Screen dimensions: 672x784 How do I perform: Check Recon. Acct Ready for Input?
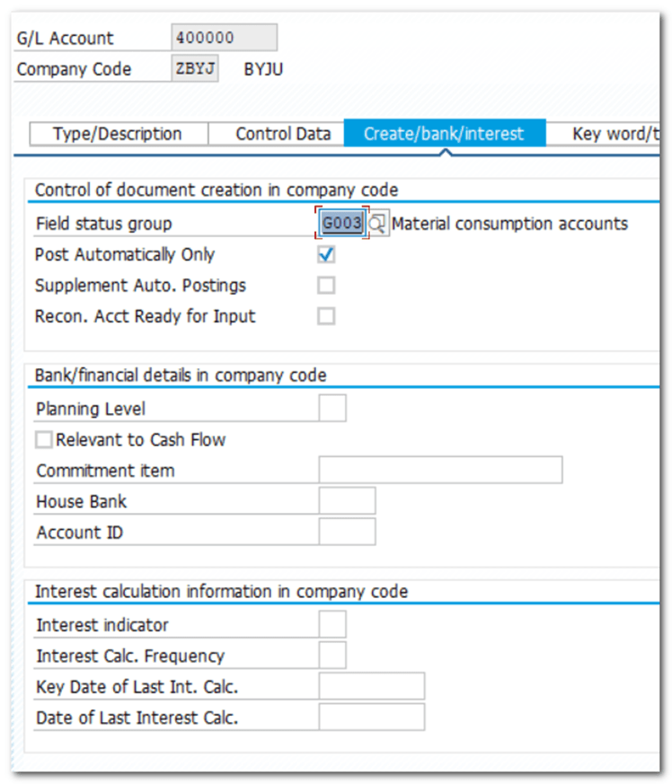coord(326,316)
